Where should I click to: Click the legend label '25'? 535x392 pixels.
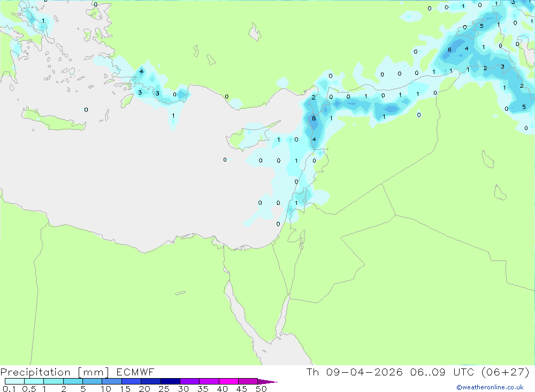click(164, 389)
